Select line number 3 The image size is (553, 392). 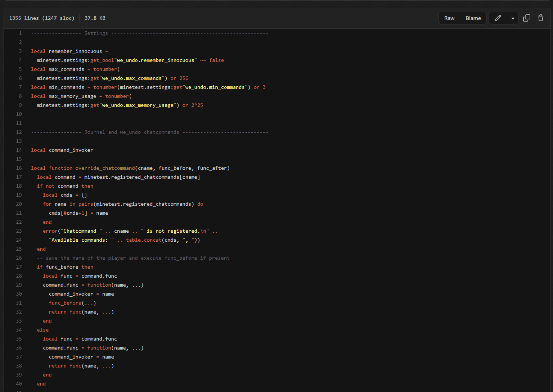point(20,51)
